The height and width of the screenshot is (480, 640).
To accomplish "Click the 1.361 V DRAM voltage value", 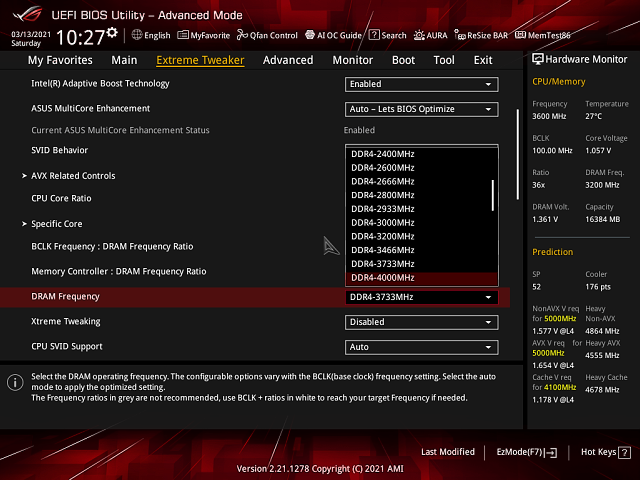I will [545, 219].
